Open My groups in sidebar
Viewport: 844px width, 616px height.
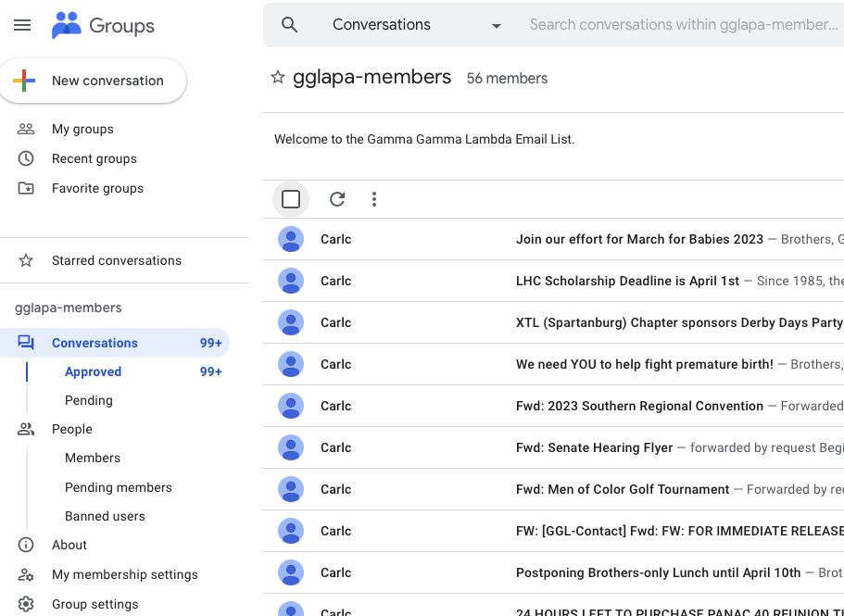click(82, 129)
